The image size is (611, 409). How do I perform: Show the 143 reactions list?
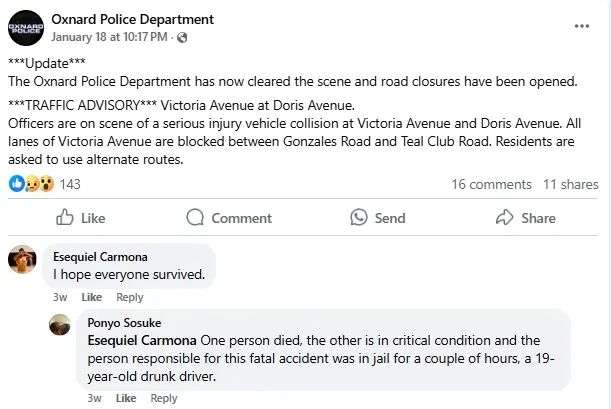(x=70, y=184)
